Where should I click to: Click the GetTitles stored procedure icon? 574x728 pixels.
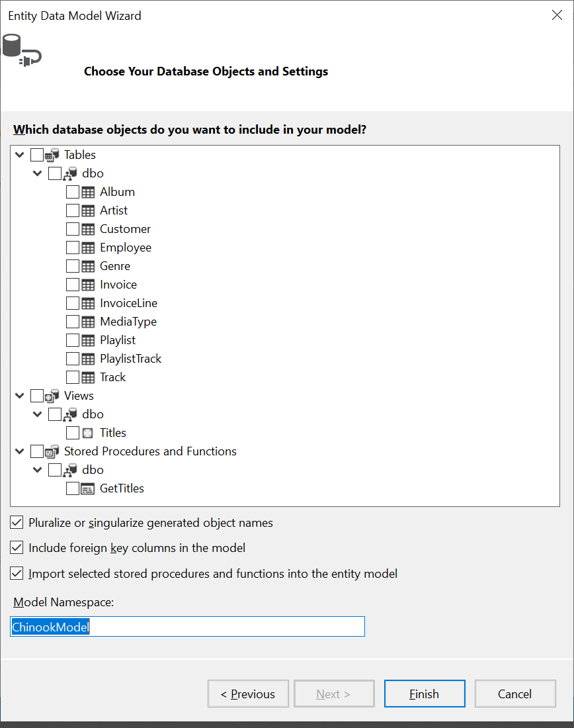[x=87, y=488]
